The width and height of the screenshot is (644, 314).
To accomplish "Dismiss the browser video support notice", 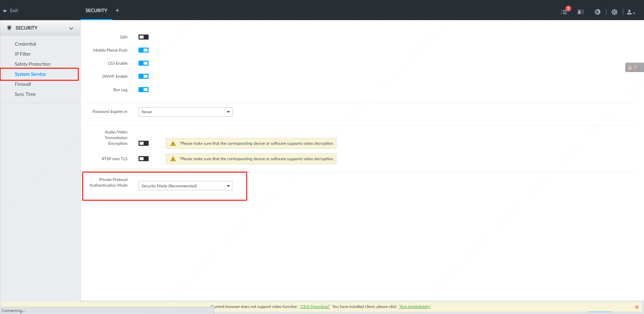I will [x=636, y=307].
